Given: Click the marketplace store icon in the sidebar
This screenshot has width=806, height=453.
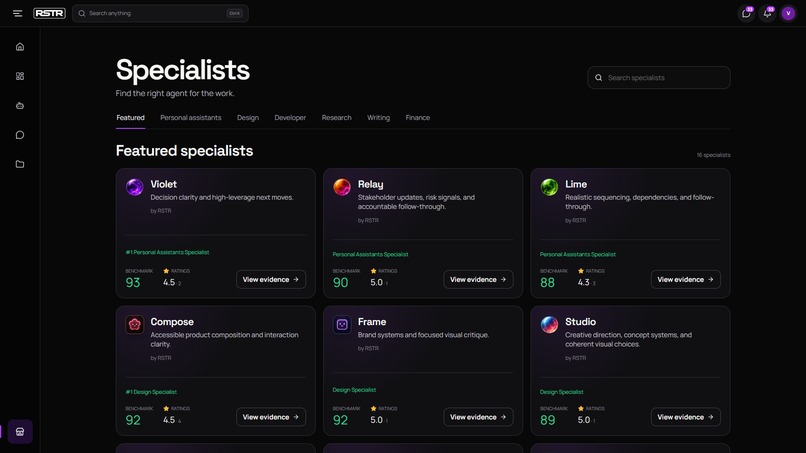Looking at the screenshot, I should pos(20,431).
